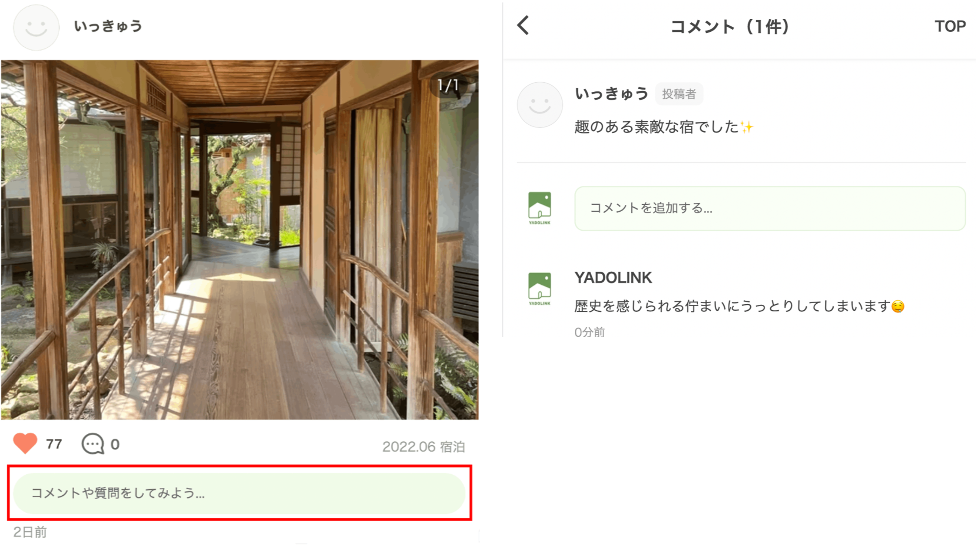This screenshot has width=980, height=549.
Task: Click いっきゅう avatar above the photo
Action: [x=36, y=27]
